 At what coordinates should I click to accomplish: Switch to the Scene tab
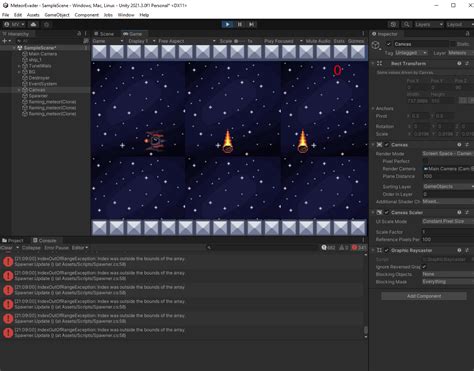coord(104,34)
